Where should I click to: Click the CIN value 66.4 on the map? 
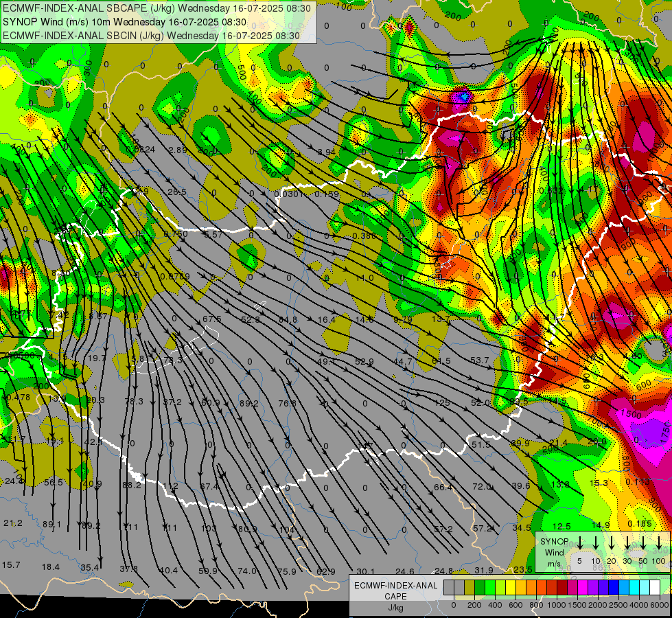click(x=443, y=488)
